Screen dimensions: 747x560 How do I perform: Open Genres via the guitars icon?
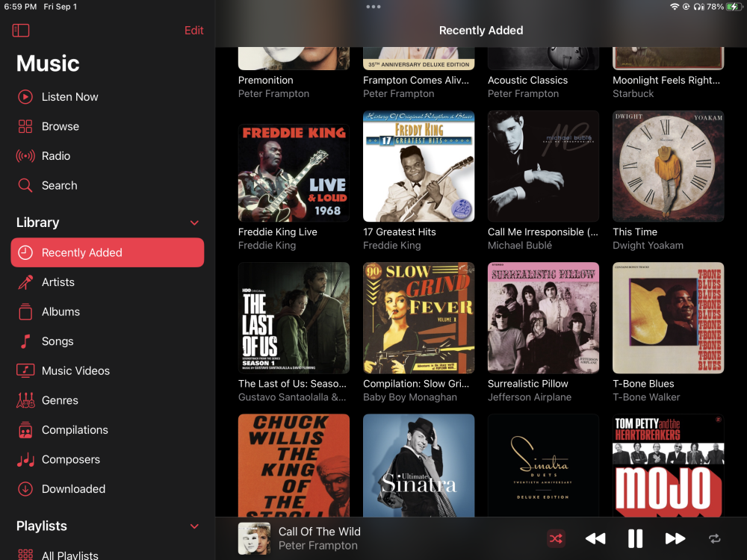pos(25,400)
